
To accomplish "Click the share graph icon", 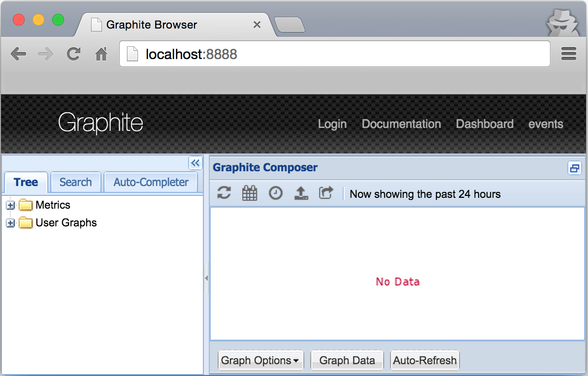I will pos(326,193).
